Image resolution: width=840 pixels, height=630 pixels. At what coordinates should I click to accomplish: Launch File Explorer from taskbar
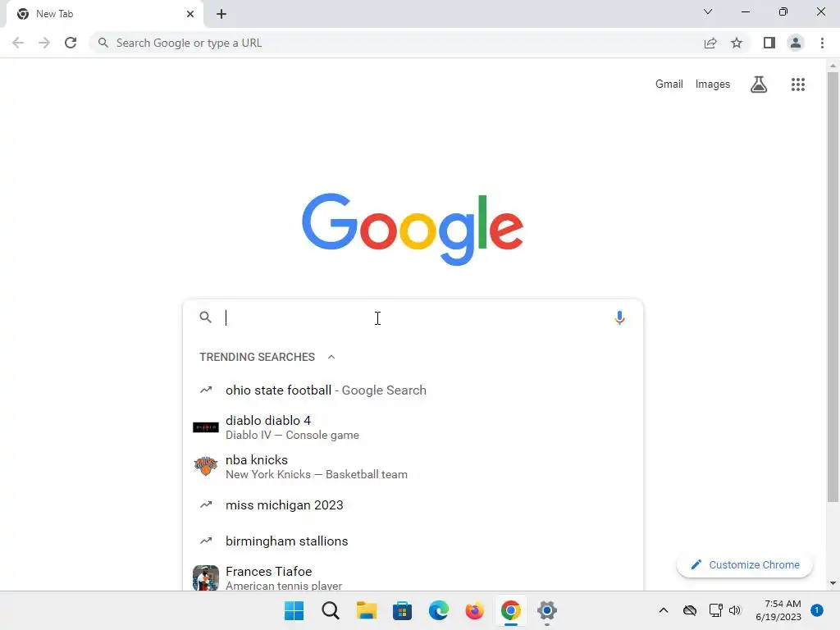367,610
